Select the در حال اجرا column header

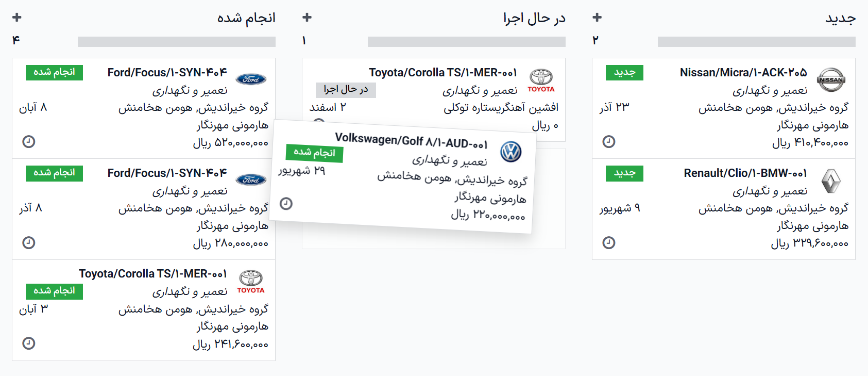pos(534,19)
